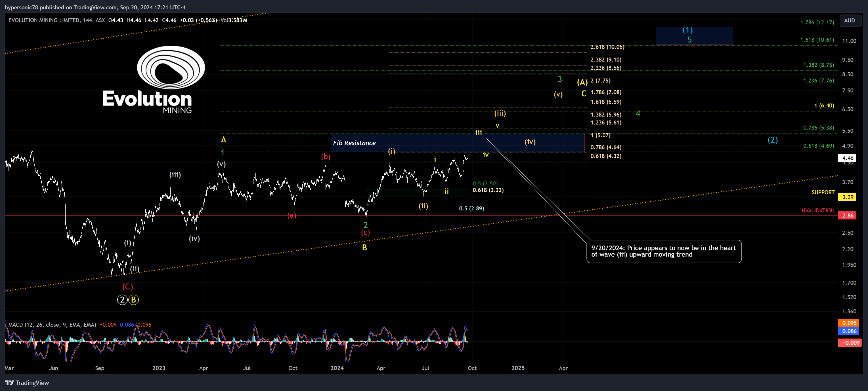Click the yellow (iv) label in resistance box
This screenshot has width=868, height=391.
tap(530, 142)
